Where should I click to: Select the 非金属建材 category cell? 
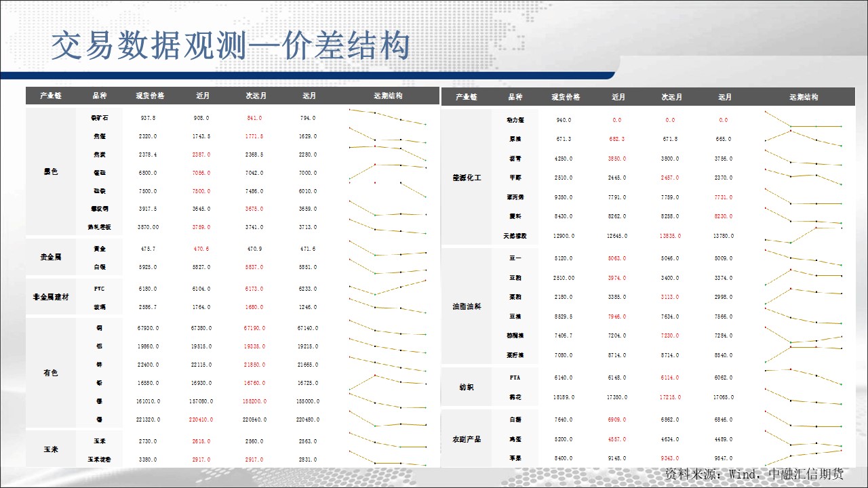click(51, 297)
